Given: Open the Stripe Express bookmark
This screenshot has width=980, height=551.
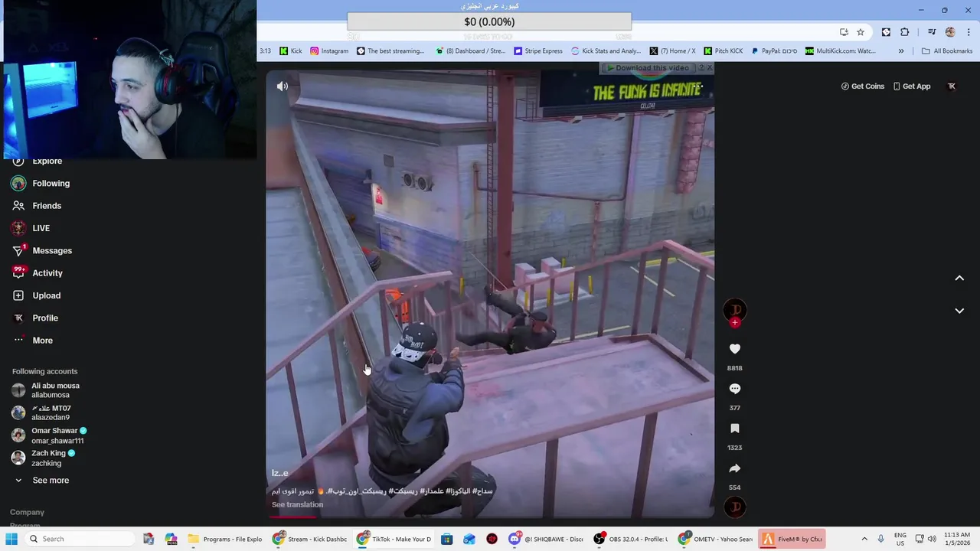Looking at the screenshot, I should tap(538, 51).
